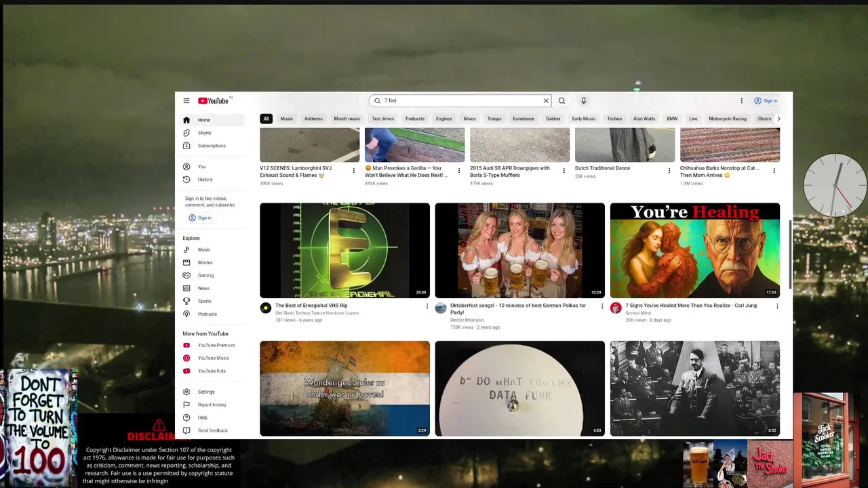Select the Music filter chip
868x488 pixels.
pos(287,119)
